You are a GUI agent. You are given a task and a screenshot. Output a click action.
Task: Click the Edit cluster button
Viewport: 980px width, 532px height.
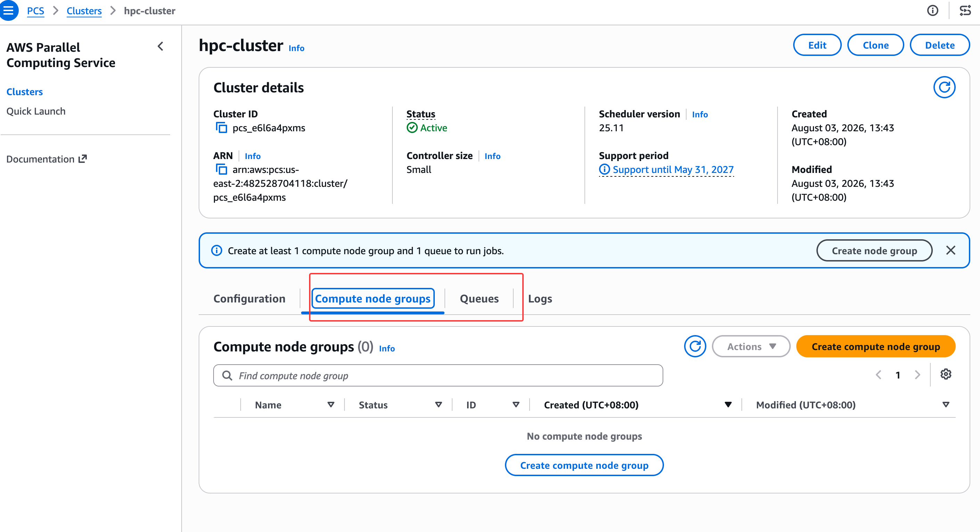pyautogui.click(x=817, y=45)
